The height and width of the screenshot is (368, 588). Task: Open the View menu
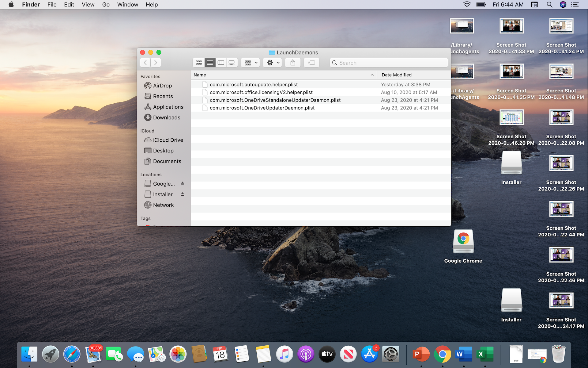[88, 5]
